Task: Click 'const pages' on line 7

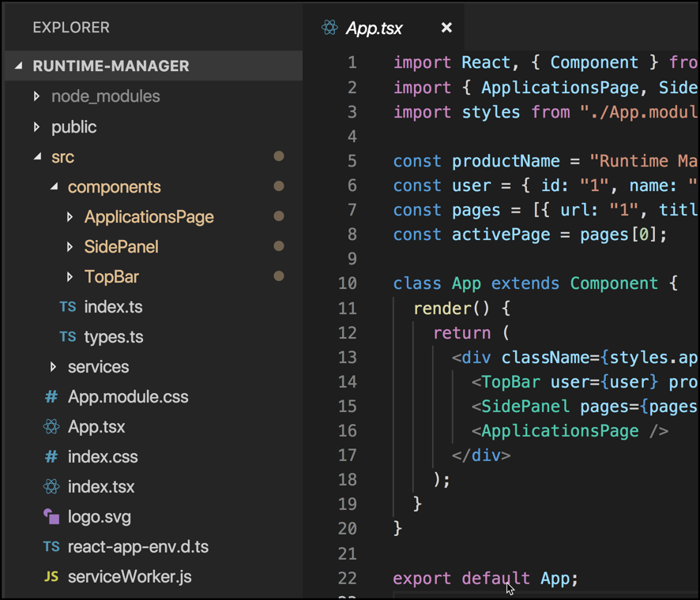Action: pos(447,210)
